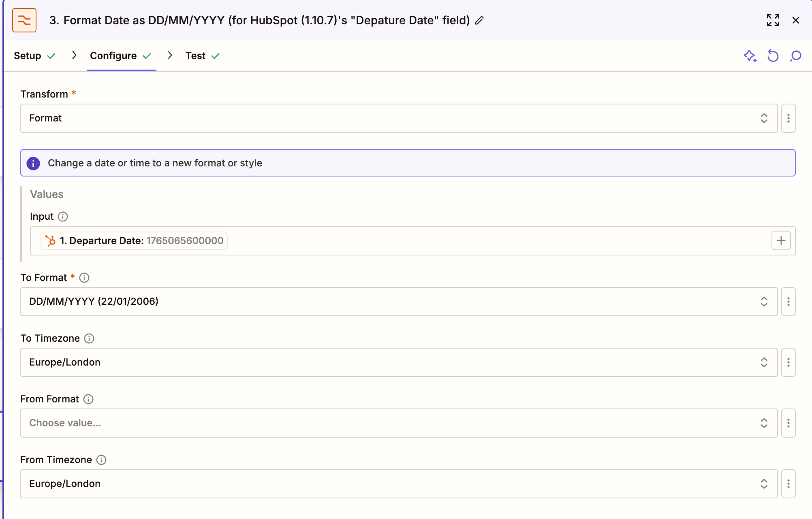Click the info icon next to To Timezone
The image size is (812, 519).
tap(89, 338)
